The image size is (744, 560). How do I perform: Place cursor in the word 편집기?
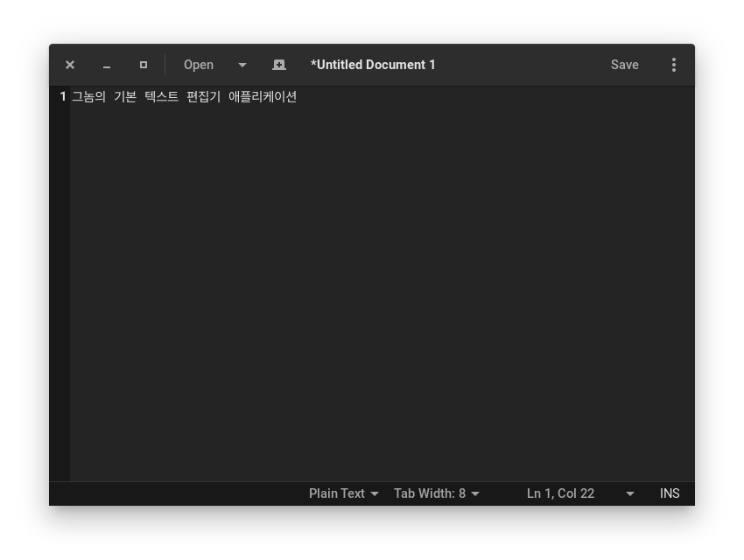(203, 96)
